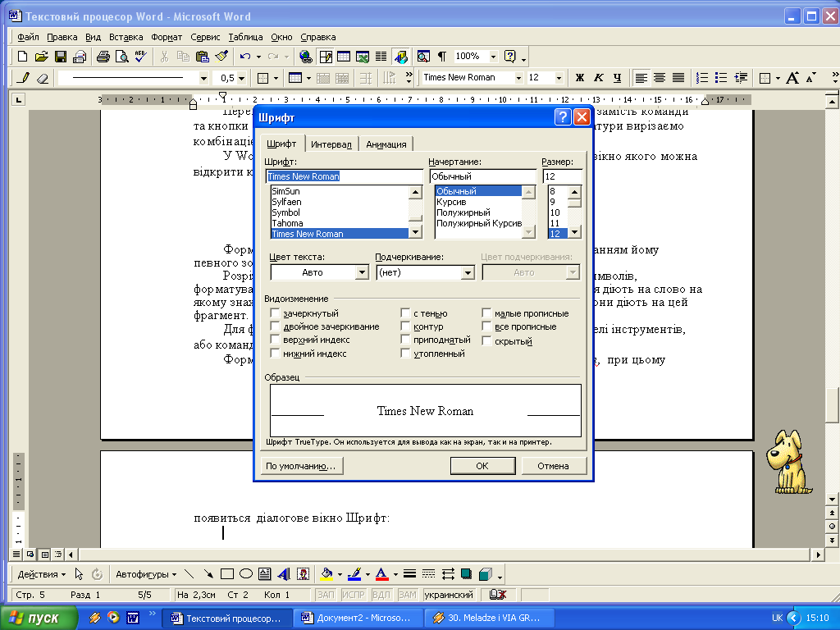The width and height of the screenshot is (840, 630).
Task: Enable зачеркнутый strikethrough checkbox
Action: tap(275, 313)
